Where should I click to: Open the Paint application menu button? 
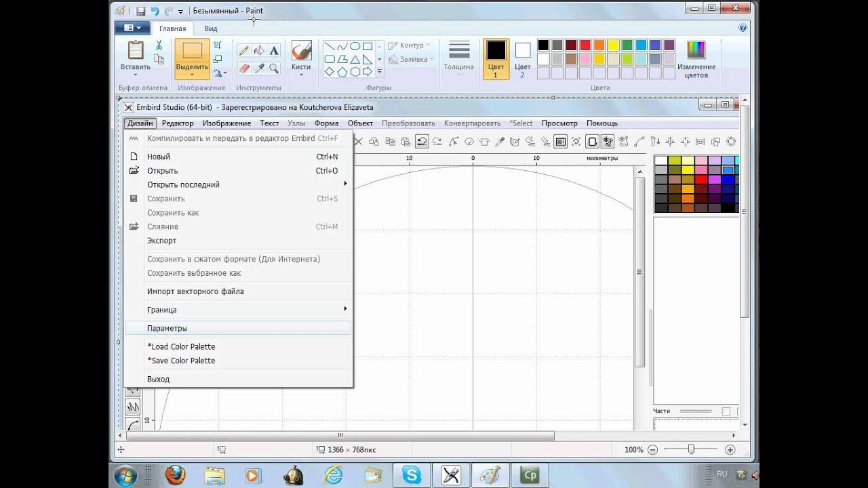tap(132, 28)
